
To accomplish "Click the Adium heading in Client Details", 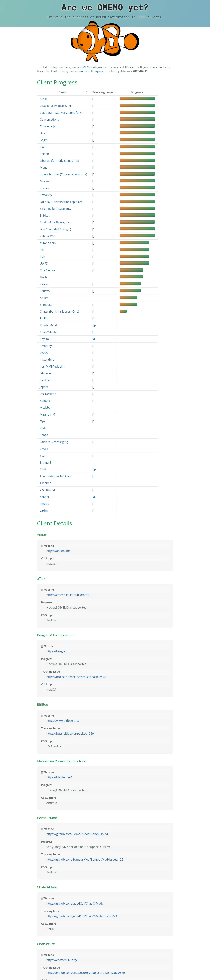I will coord(42,535).
